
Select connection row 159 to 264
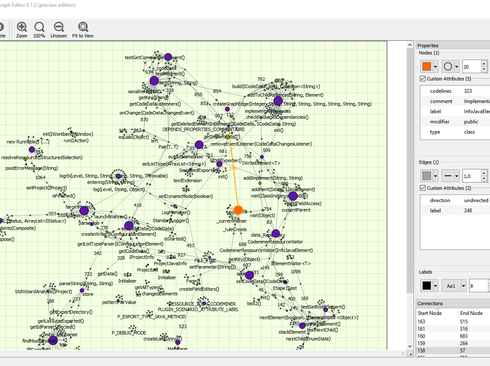pyautogui.click(x=453, y=343)
